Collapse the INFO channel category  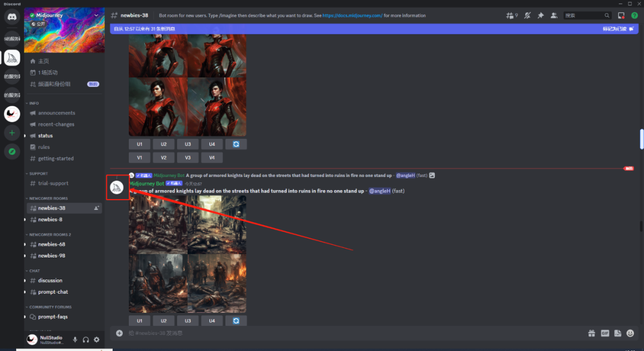pyautogui.click(x=32, y=103)
